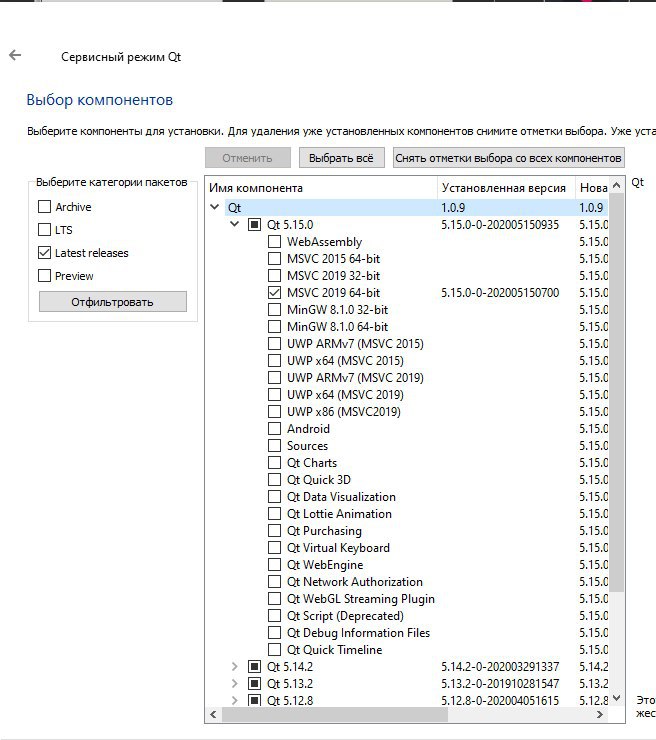This screenshot has height=740, width=656.
Task: Enable the Preview category checkbox
Action: tap(44, 276)
